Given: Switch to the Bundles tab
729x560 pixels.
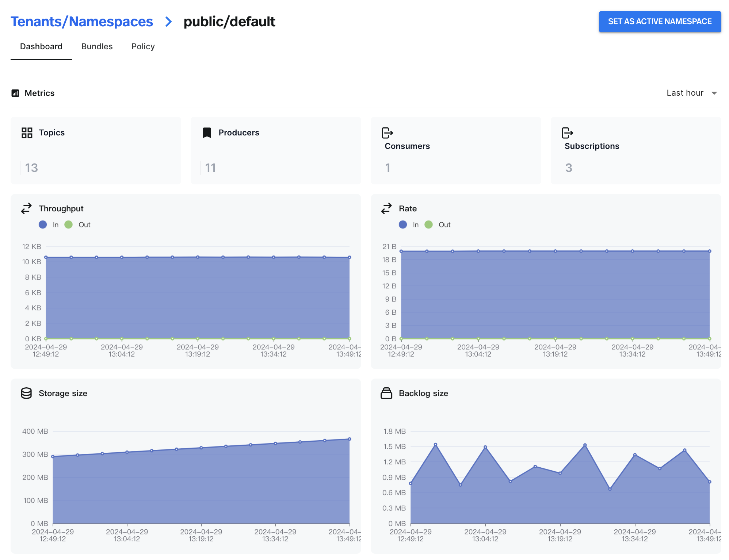Looking at the screenshot, I should click(x=97, y=46).
